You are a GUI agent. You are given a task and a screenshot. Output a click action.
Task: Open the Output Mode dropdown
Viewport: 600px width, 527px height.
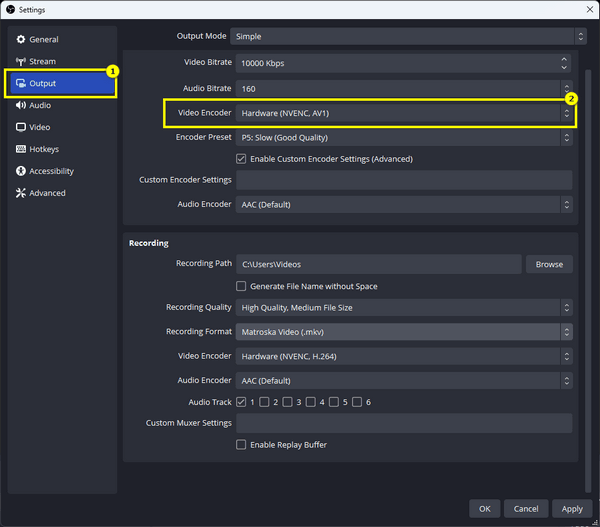(408, 36)
